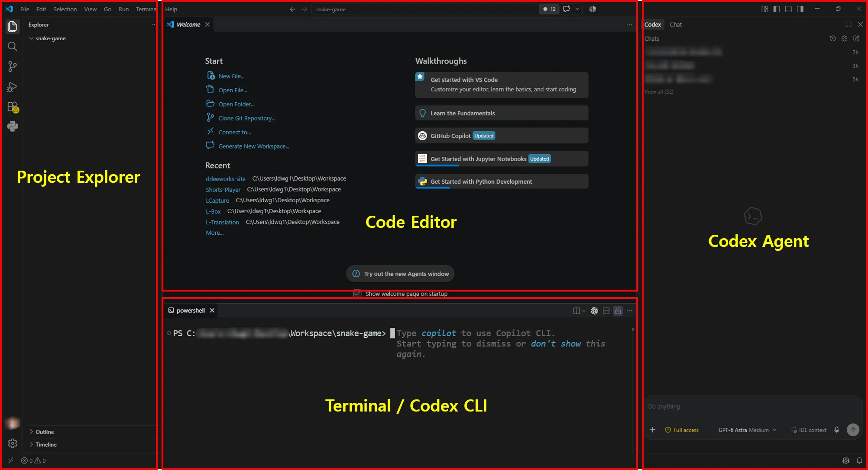This screenshot has height=470, width=868.
Task: Click the OpenAI Codex icon in the terminal toolbar
Action: 594,311
